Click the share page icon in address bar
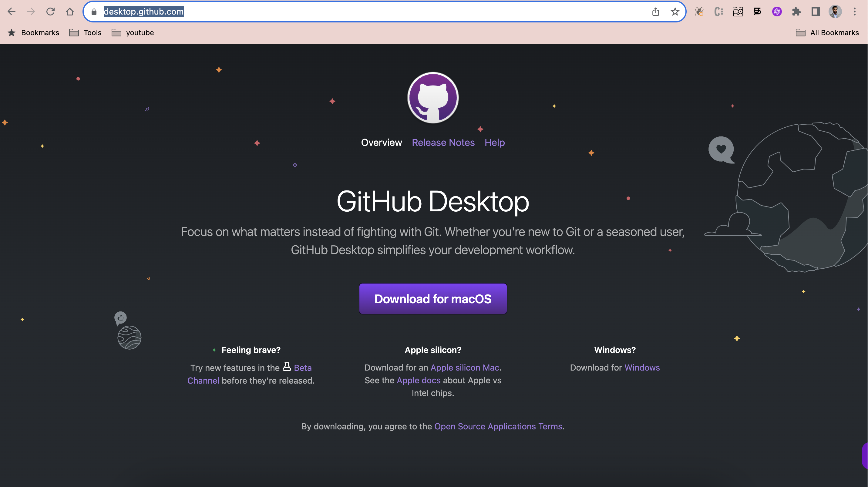 point(655,12)
